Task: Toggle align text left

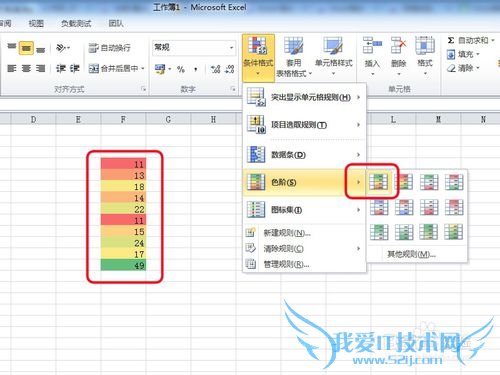Action: coord(12,69)
